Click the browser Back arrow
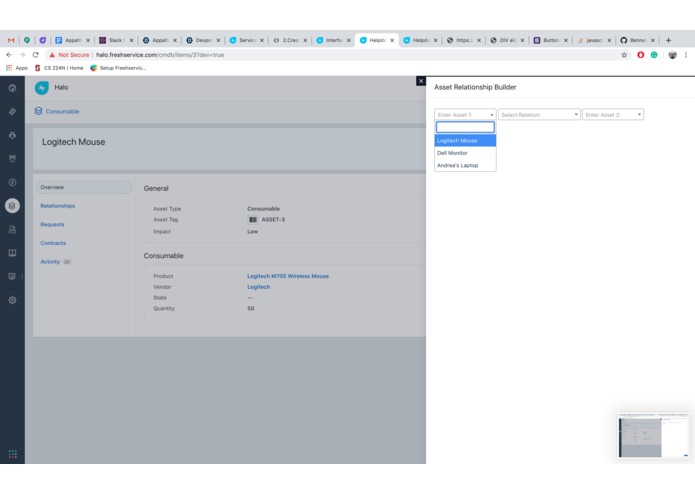 [9, 54]
